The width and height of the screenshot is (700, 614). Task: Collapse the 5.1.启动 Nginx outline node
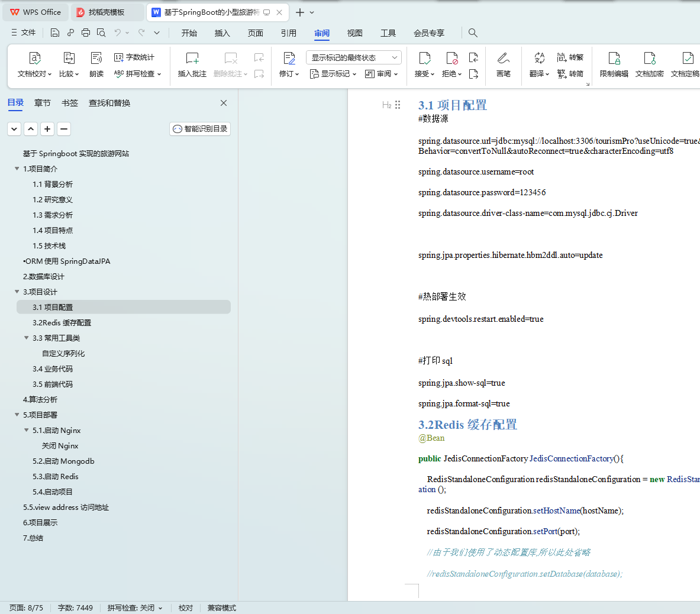(x=27, y=430)
